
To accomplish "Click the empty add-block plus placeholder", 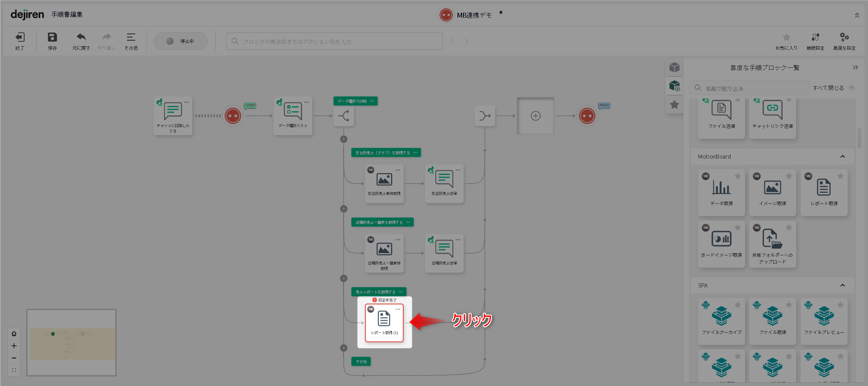I will 536,116.
